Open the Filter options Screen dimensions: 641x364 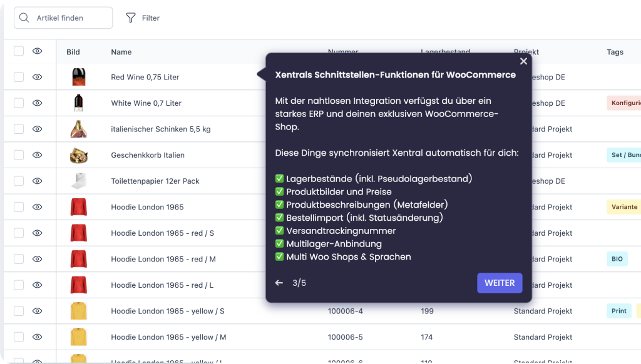point(143,18)
